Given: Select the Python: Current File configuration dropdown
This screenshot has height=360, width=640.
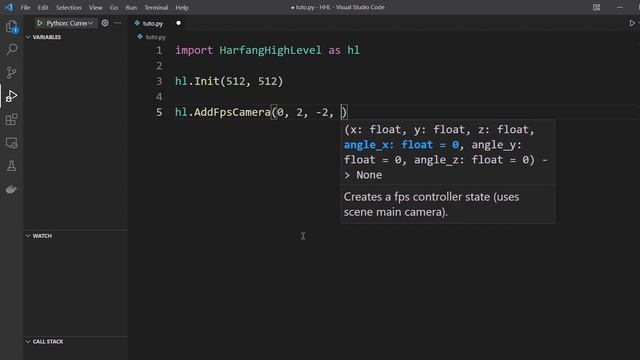Looking at the screenshot, I should (69, 23).
